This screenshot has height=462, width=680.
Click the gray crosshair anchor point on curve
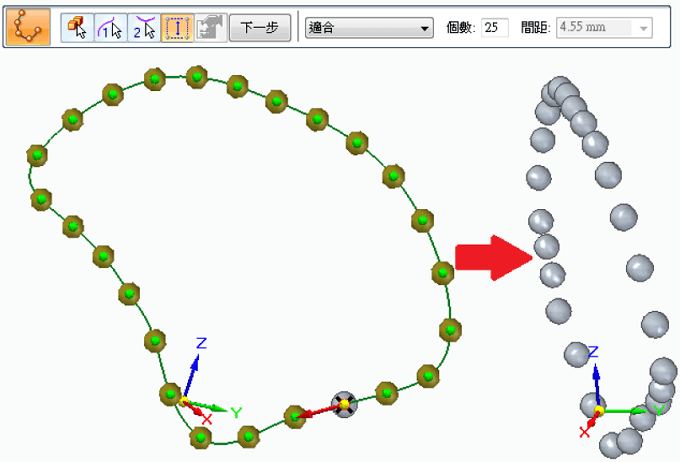(344, 404)
